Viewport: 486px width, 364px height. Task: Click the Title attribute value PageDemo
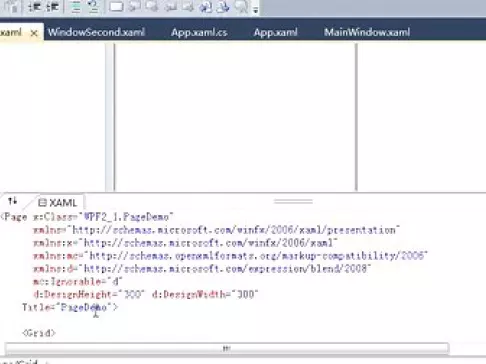84,307
